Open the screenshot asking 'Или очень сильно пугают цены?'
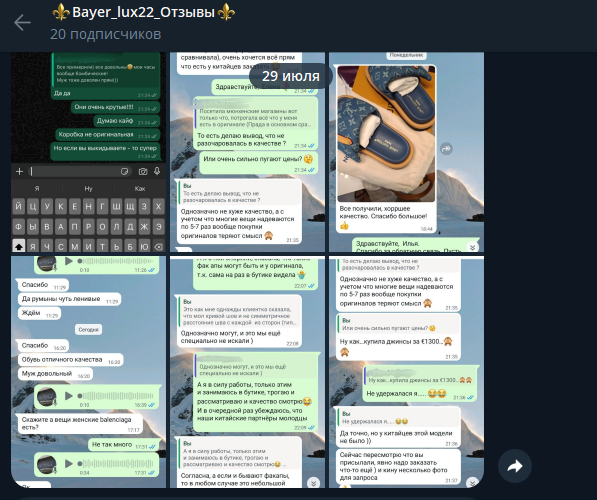 coord(247,152)
